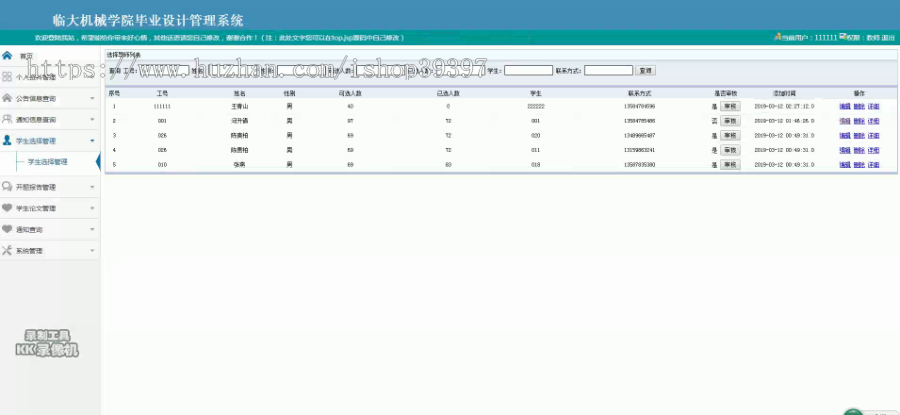The width and height of the screenshot is (900, 415).
Task: Go to the 首页 menu label
Action: click(26, 56)
